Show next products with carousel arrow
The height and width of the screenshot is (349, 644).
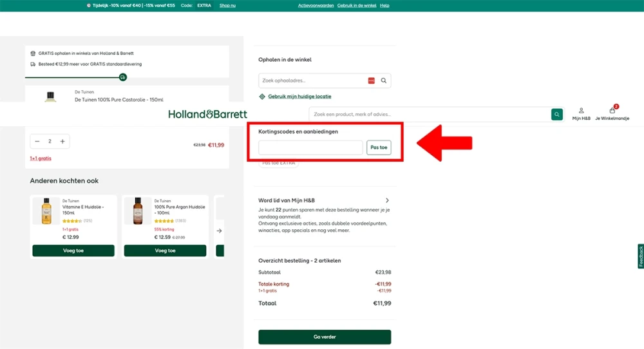click(219, 231)
